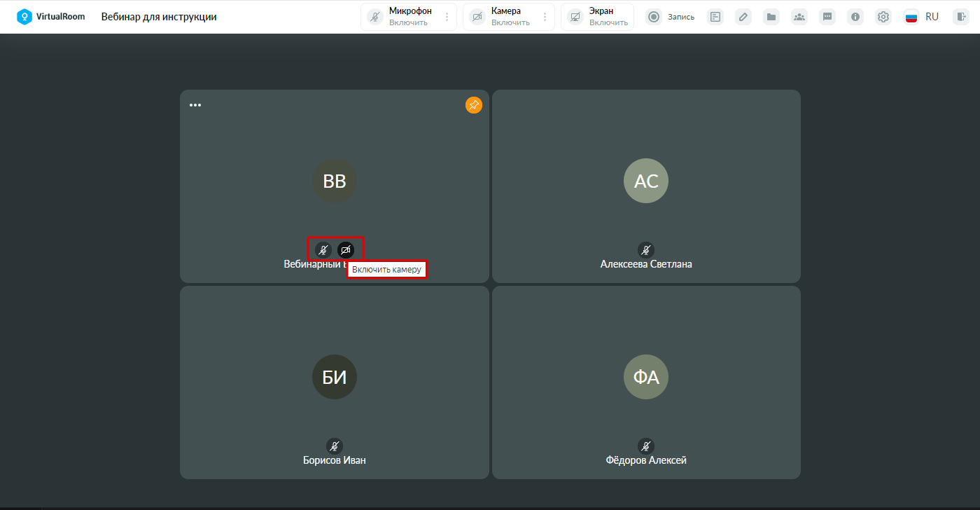Expand microphone options three-dot menu
This screenshot has height=510, width=980.
[x=447, y=17]
